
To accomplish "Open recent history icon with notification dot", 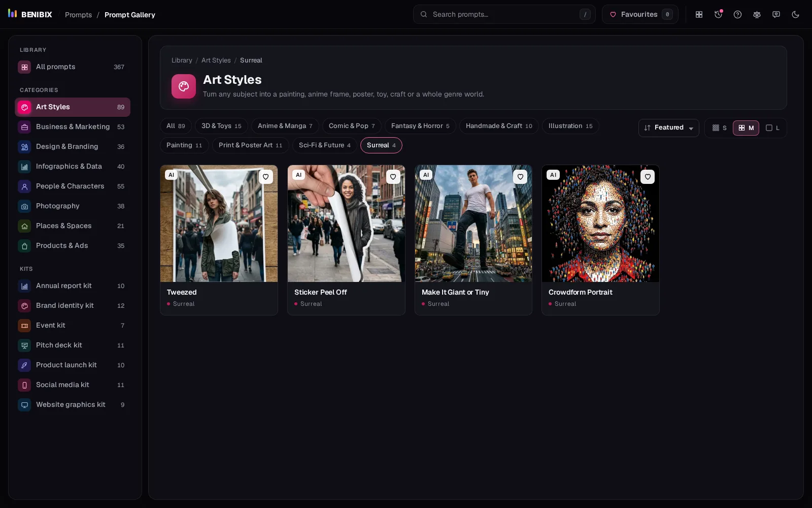I will pyautogui.click(x=718, y=14).
